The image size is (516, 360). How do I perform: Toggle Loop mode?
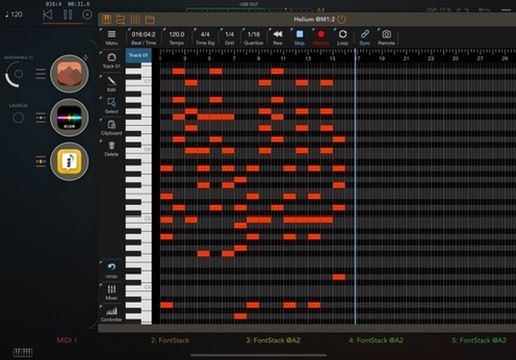(x=342, y=37)
